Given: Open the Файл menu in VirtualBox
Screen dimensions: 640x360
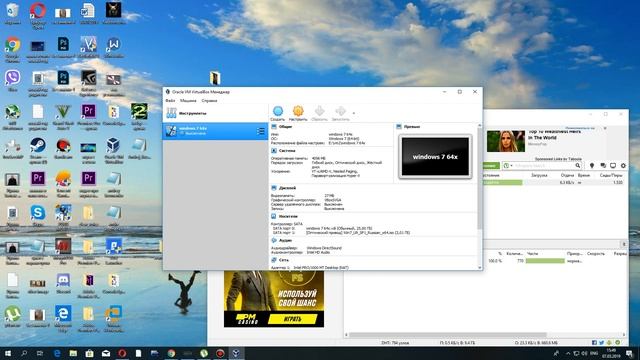Looking at the screenshot, I should pyautogui.click(x=170, y=100).
